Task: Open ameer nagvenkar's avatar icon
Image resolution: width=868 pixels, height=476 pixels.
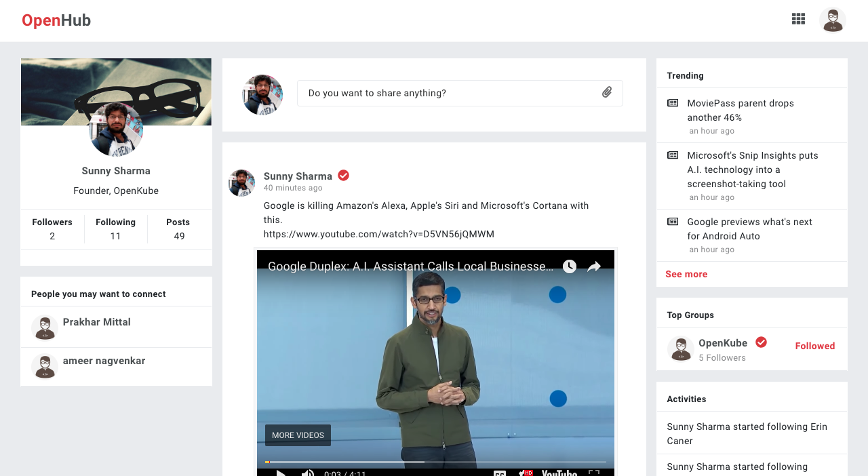Action: (x=45, y=366)
